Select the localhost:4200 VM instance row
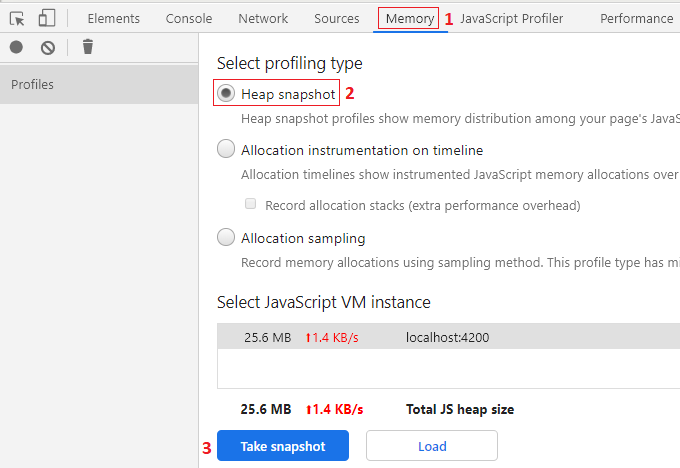680x468 pixels. (x=448, y=336)
